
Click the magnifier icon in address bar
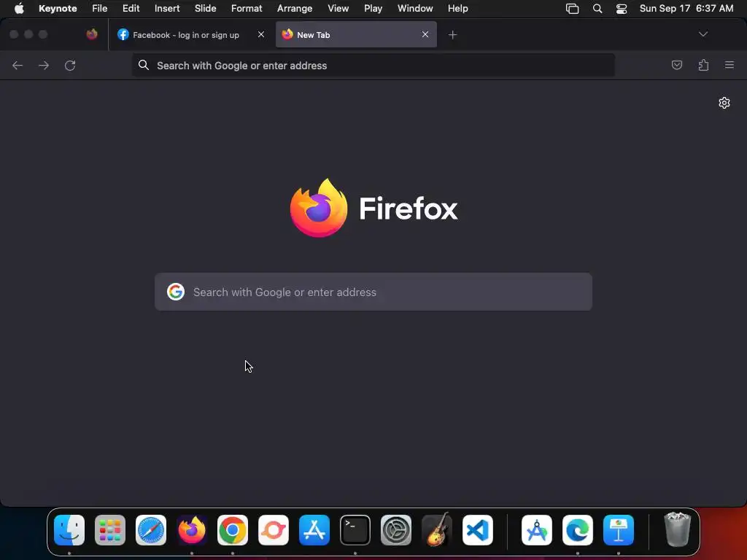144,65
